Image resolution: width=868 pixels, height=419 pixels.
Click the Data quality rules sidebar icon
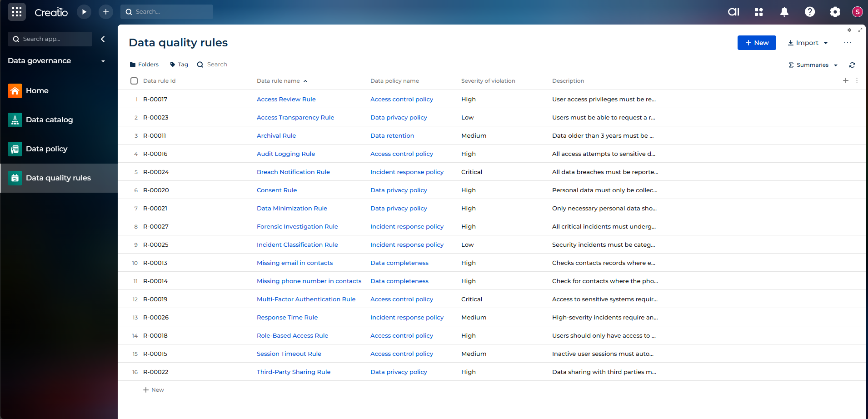pos(15,178)
